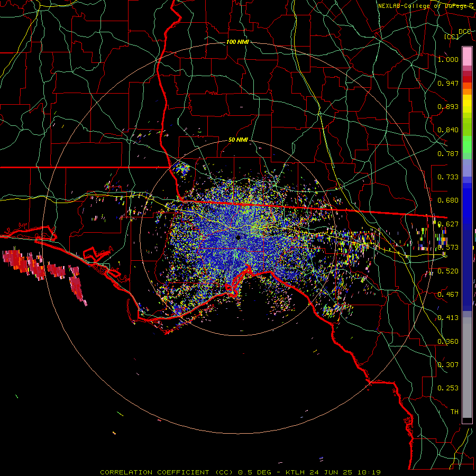Select the 0.520 scale value
The width and height of the screenshot is (476, 476).
448,271
